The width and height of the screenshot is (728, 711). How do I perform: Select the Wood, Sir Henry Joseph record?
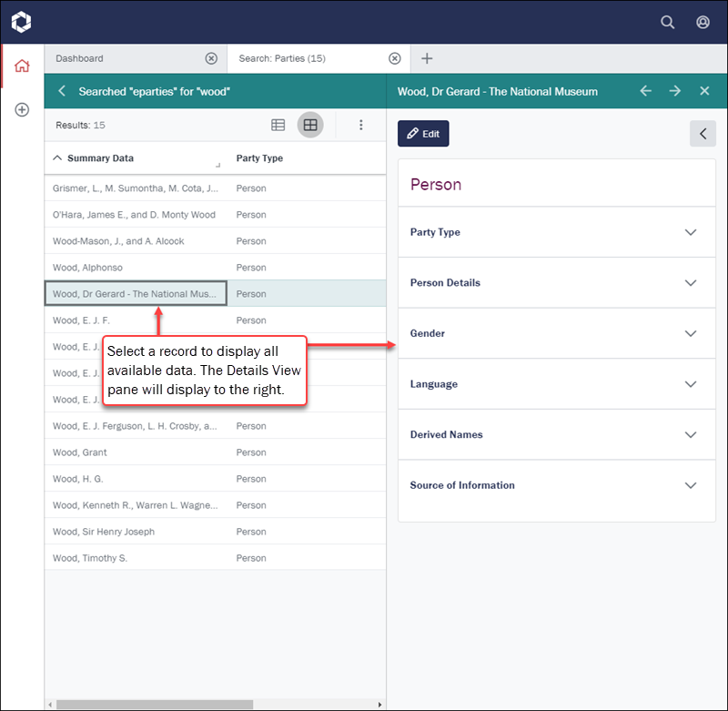(104, 532)
